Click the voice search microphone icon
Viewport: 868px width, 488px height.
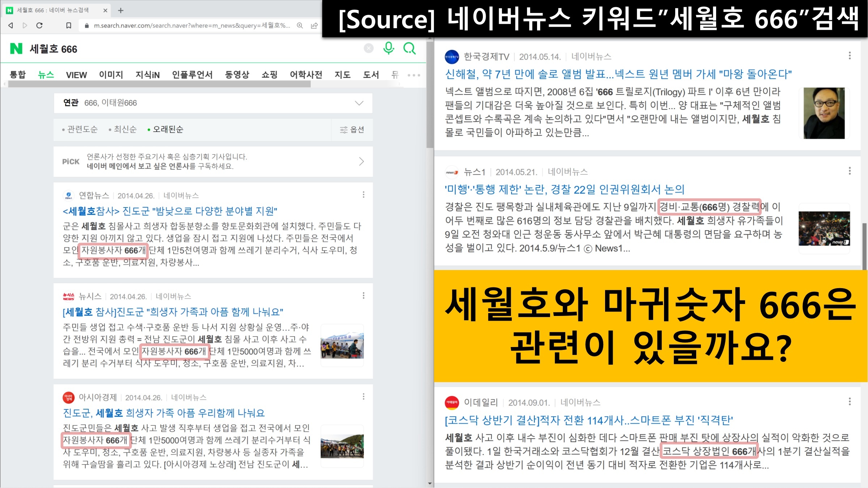(x=388, y=48)
